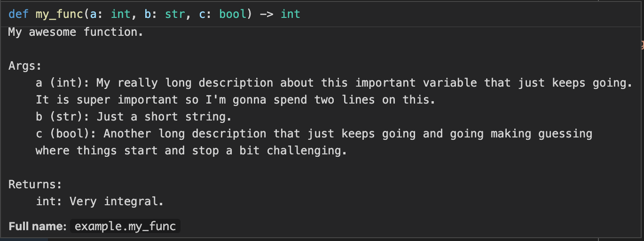This screenshot has width=644, height=241.
Task: Click the return type int after the arrow
Action: [x=291, y=14]
